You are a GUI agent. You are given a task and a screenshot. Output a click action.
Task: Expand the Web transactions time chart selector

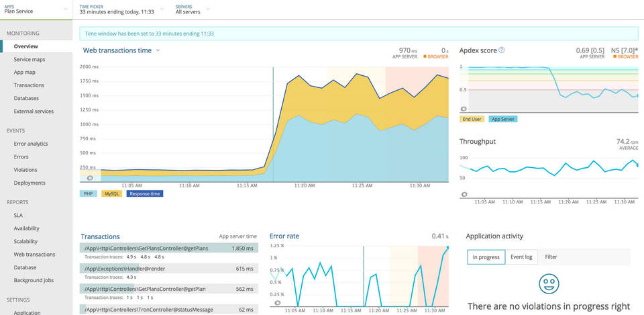(158, 50)
